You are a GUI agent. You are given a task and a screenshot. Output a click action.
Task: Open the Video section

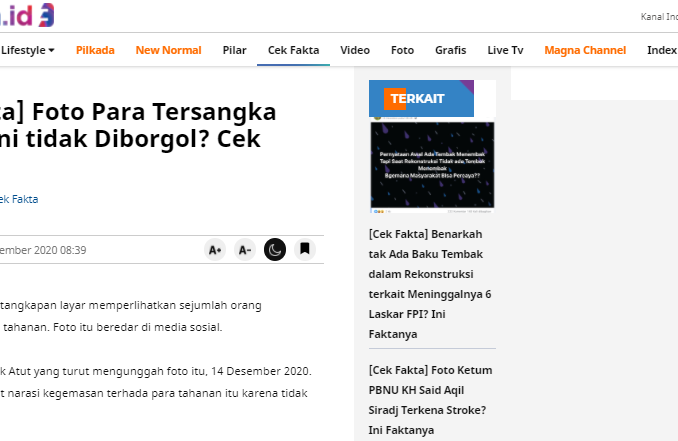(355, 50)
